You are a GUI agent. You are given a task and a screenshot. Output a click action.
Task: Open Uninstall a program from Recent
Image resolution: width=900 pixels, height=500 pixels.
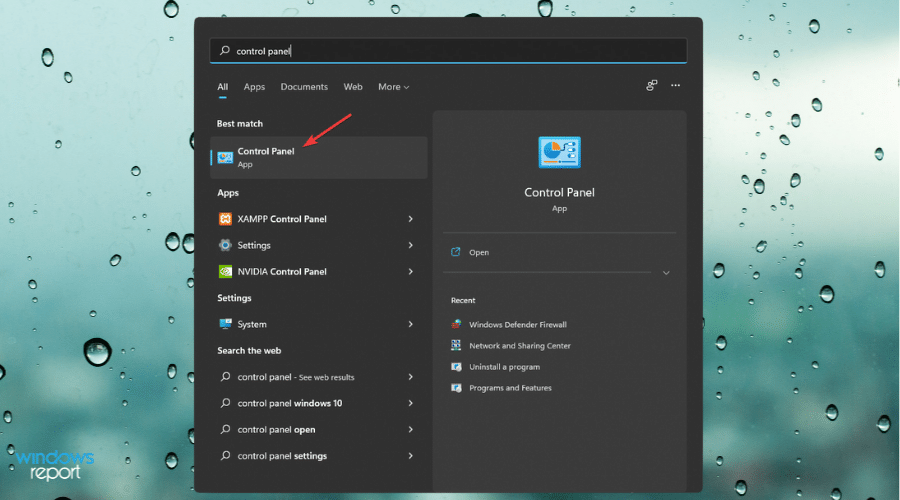[505, 367]
